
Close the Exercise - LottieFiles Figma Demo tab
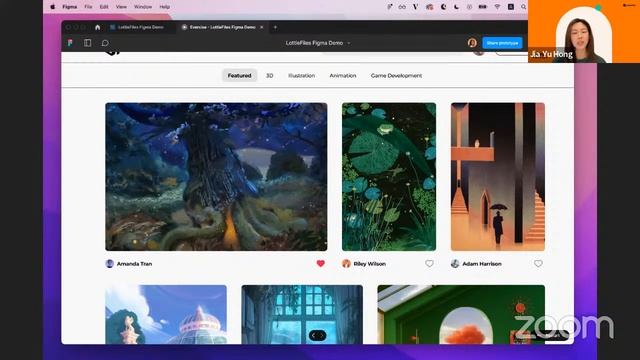click(x=262, y=27)
